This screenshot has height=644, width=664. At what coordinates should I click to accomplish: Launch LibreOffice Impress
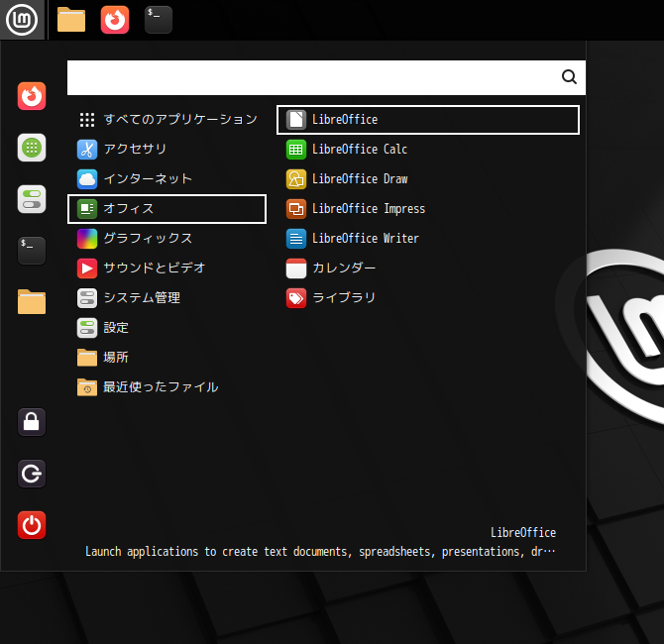click(x=428, y=209)
